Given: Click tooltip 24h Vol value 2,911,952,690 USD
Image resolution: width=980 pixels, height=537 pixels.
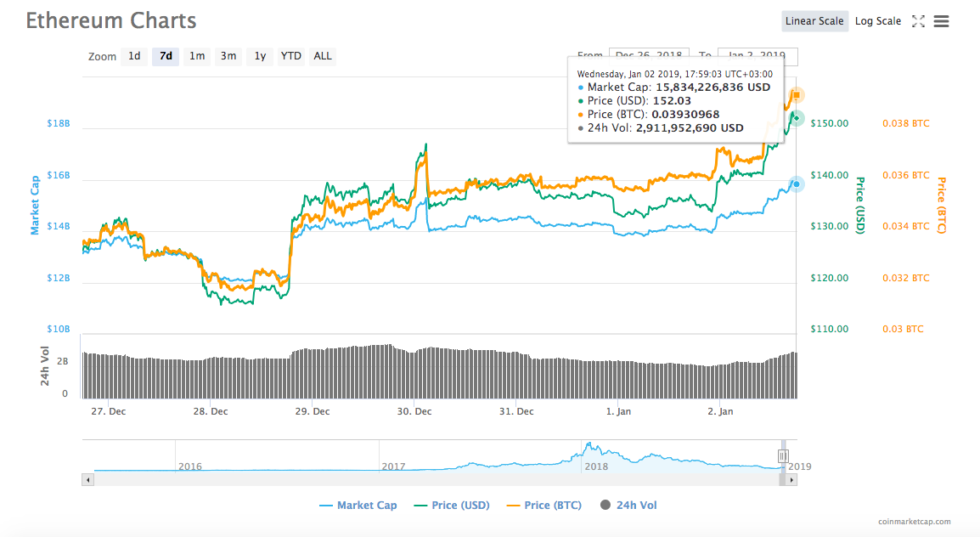Looking at the screenshot, I should pos(690,128).
